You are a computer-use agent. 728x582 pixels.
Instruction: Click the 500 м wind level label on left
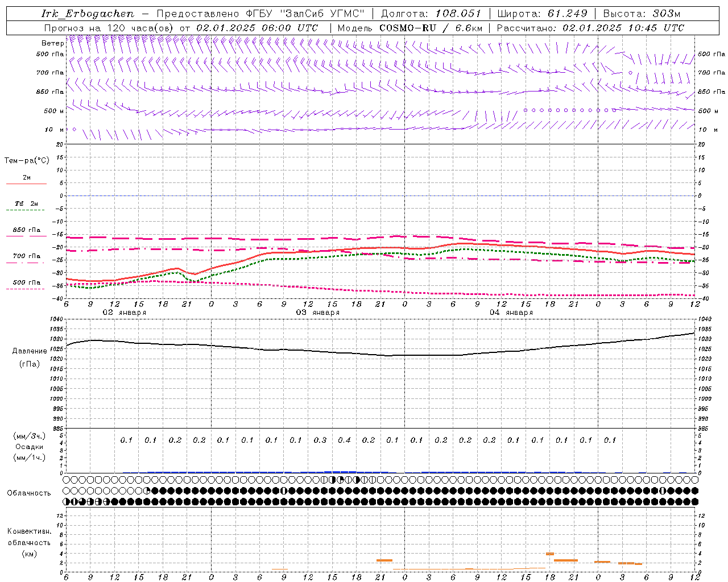[54, 111]
